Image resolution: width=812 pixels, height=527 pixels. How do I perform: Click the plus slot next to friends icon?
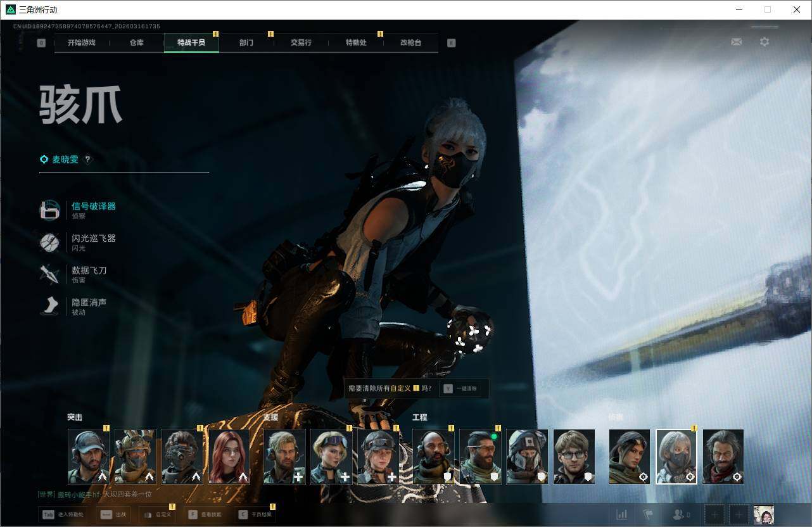(x=714, y=515)
